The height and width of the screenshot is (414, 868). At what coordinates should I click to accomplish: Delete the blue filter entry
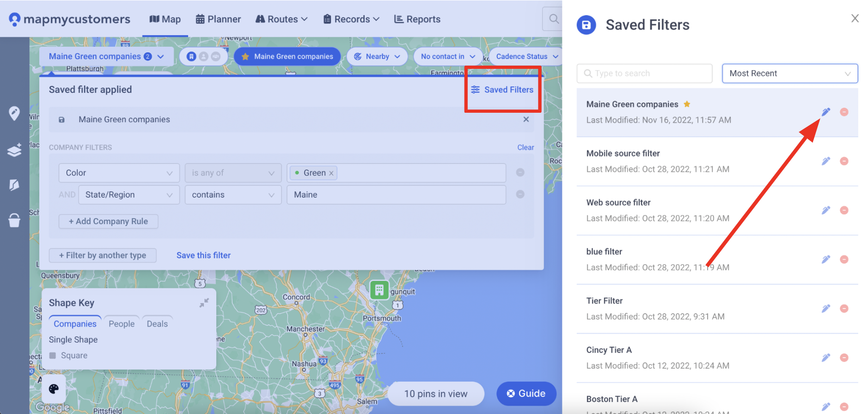[844, 259]
